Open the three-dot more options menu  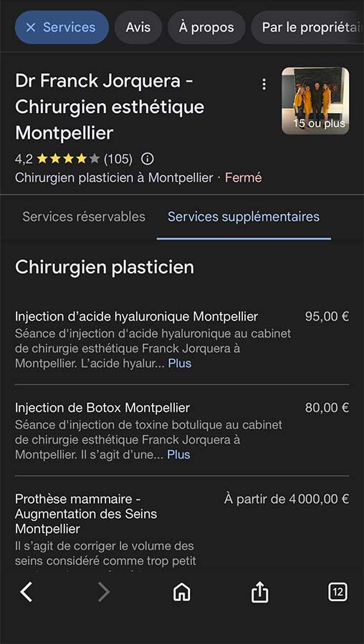click(x=264, y=84)
